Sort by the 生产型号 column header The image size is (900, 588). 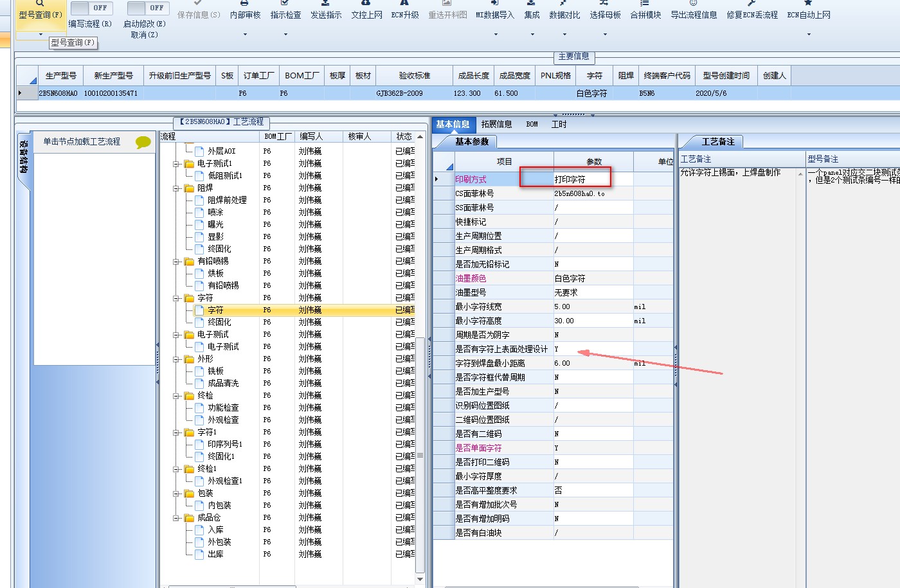tap(61, 75)
